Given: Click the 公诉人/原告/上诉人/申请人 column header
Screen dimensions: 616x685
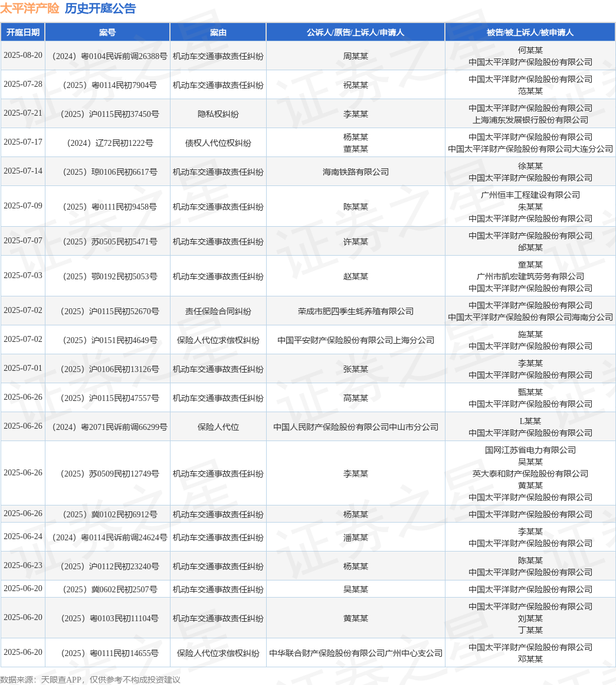Looking at the screenshot, I should 355,32.
